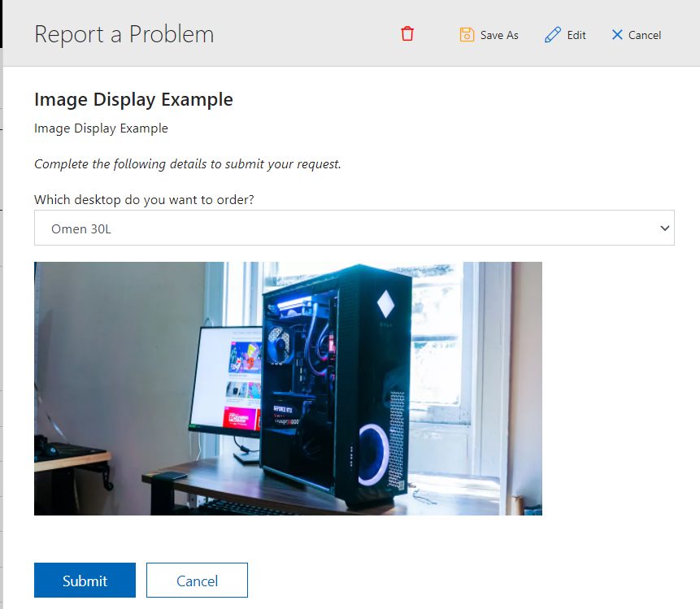Click the Save As floppy disk icon

467,35
